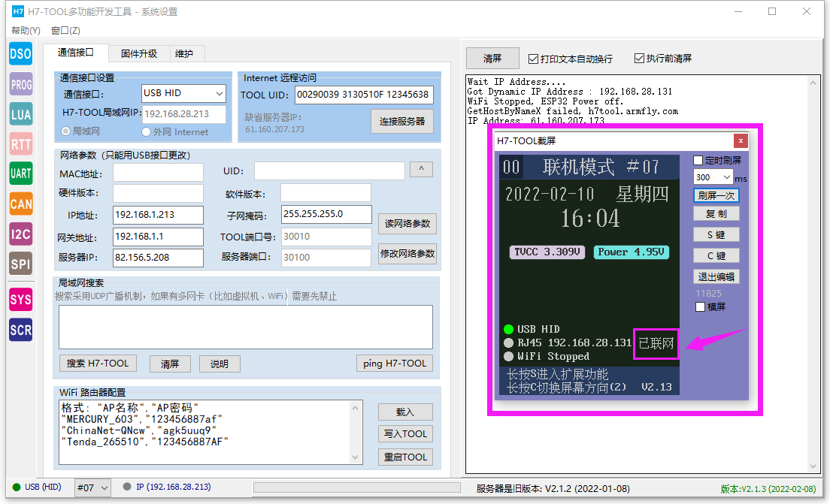
Task: Switch to the 固件升级 tab
Action: 138,53
